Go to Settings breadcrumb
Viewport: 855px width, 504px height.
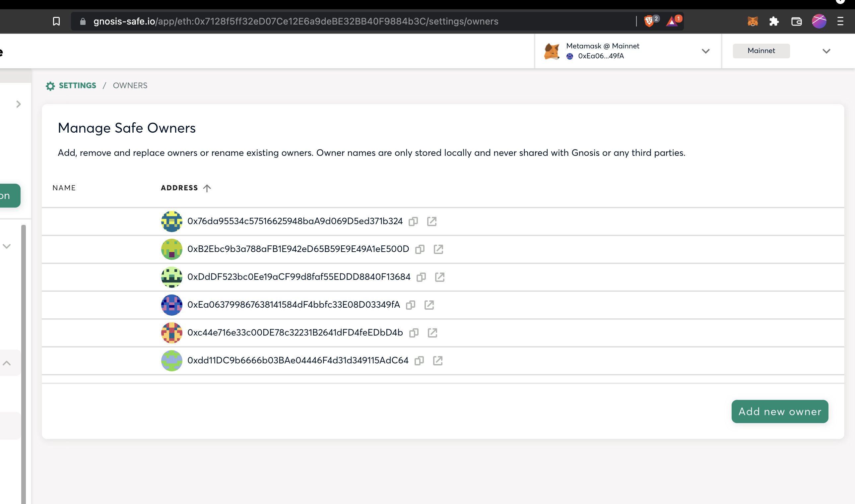pyautogui.click(x=77, y=86)
